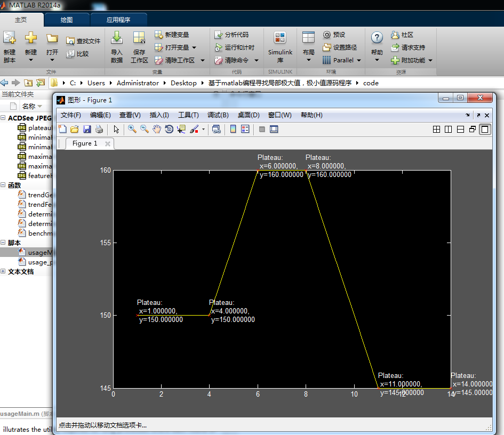
Task: Click the Hide Plot Tools icon
Action: 262,129
